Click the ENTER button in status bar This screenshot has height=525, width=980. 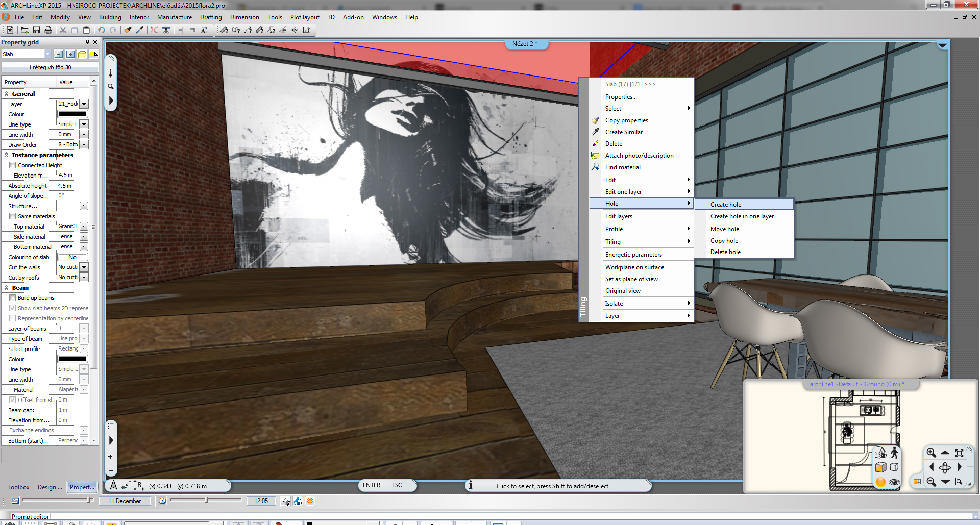pos(372,485)
